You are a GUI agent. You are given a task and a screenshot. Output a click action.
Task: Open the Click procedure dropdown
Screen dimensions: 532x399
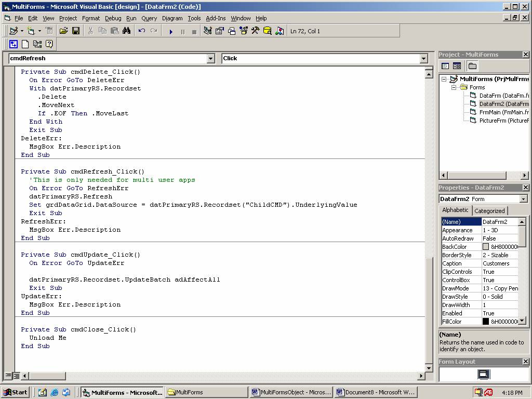424,59
